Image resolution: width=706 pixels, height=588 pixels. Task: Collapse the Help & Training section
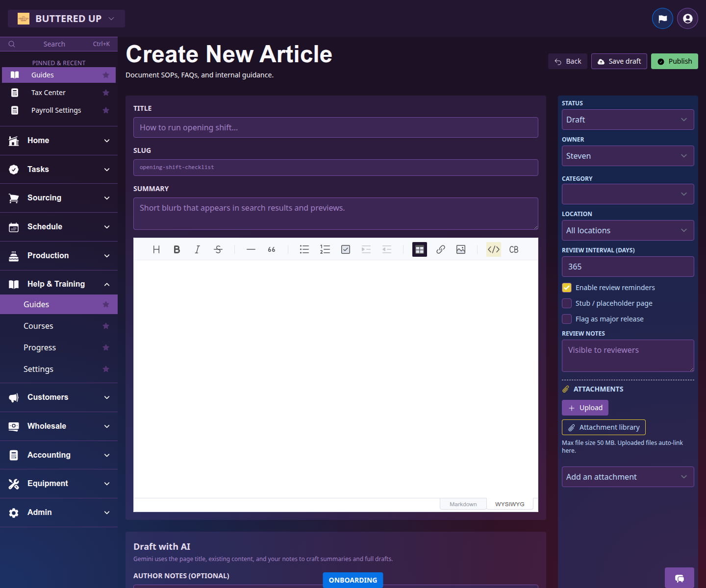59,284
